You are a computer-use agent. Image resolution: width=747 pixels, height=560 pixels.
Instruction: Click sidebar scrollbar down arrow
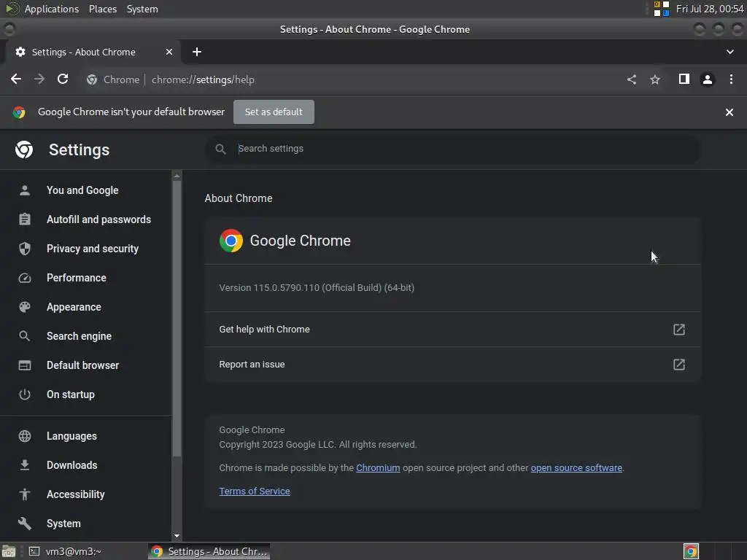[177, 536]
